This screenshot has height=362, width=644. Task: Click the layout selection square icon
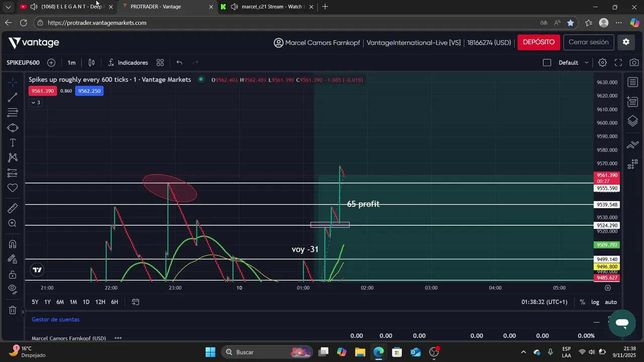click(x=547, y=63)
